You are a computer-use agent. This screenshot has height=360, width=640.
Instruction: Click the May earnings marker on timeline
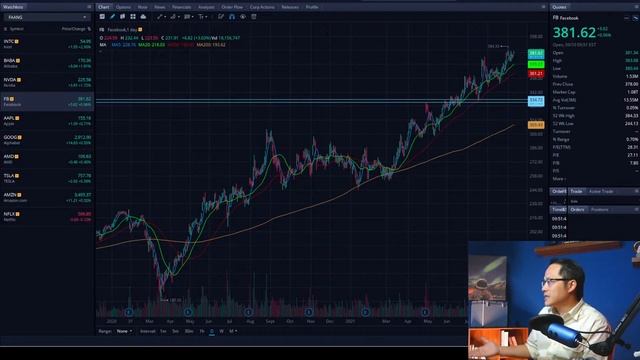[x=188, y=312]
